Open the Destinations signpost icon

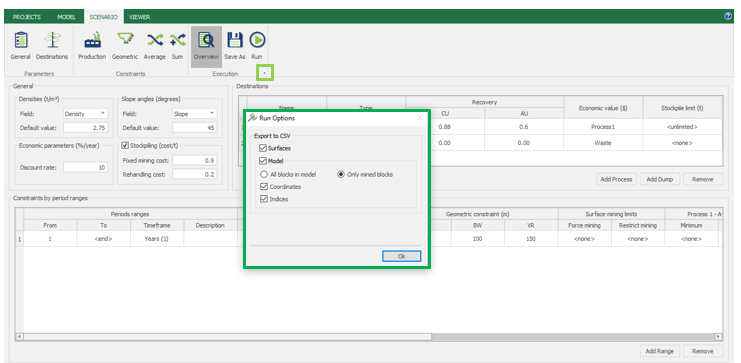pos(52,41)
